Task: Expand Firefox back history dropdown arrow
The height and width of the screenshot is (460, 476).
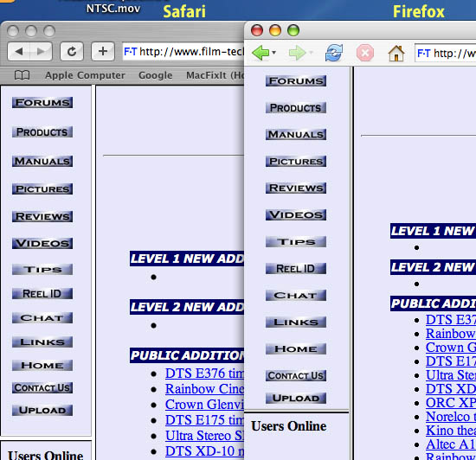Action: click(274, 53)
